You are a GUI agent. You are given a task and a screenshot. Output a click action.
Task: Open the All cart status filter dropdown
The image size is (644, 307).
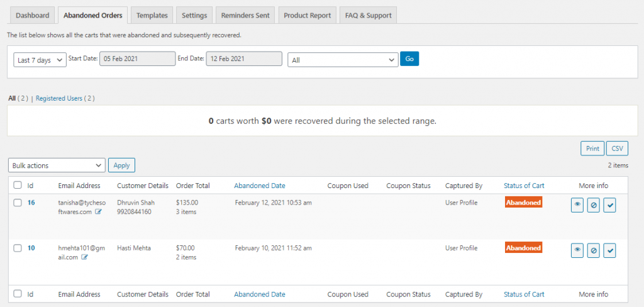click(343, 60)
